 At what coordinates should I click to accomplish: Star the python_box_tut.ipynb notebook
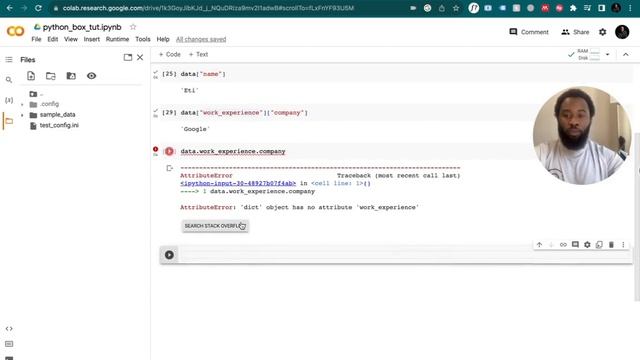tap(133, 27)
